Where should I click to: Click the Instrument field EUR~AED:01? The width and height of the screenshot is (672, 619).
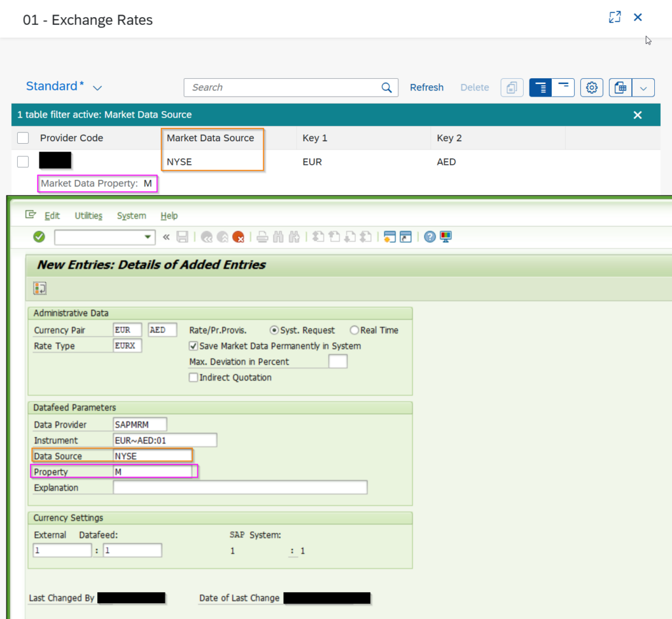(165, 440)
